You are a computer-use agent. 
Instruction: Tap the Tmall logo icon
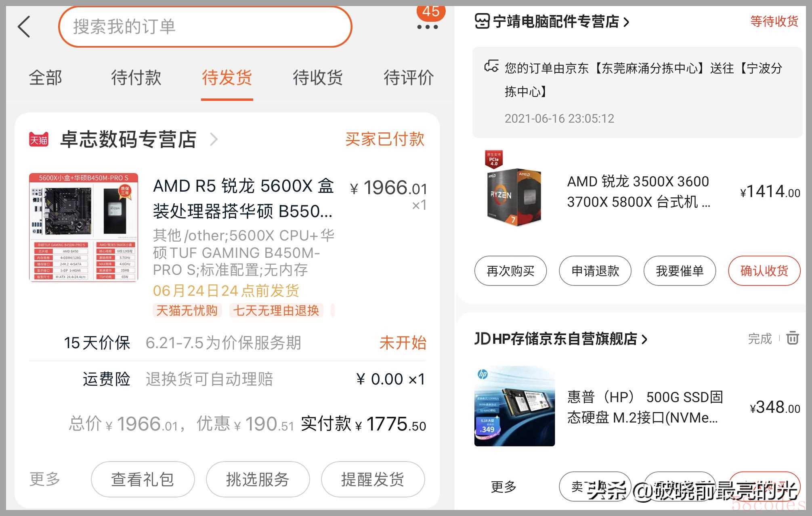(x=39, y=140)
